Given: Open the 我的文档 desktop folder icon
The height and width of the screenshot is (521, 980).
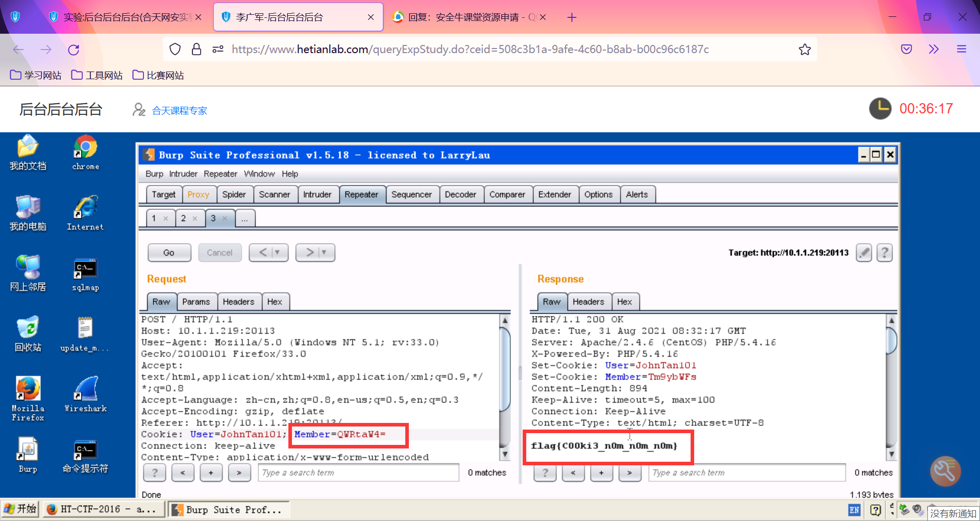Looking at the screenshot, I should point(28,153).
